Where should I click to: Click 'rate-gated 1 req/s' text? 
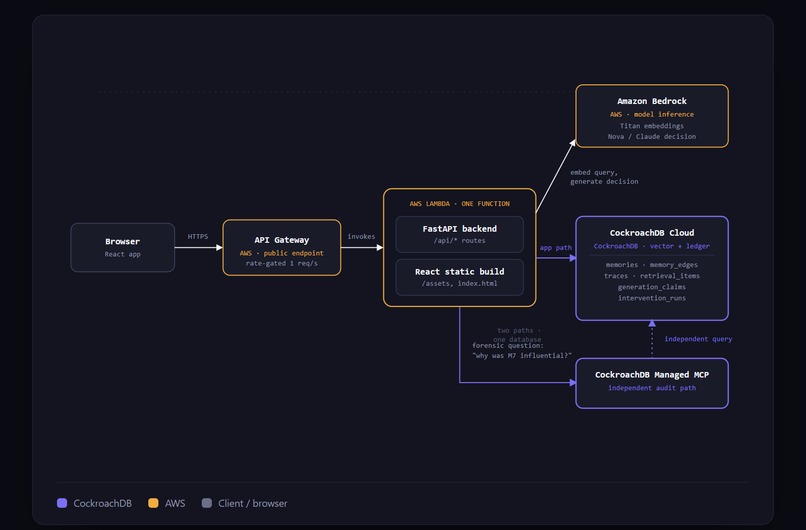282,263
